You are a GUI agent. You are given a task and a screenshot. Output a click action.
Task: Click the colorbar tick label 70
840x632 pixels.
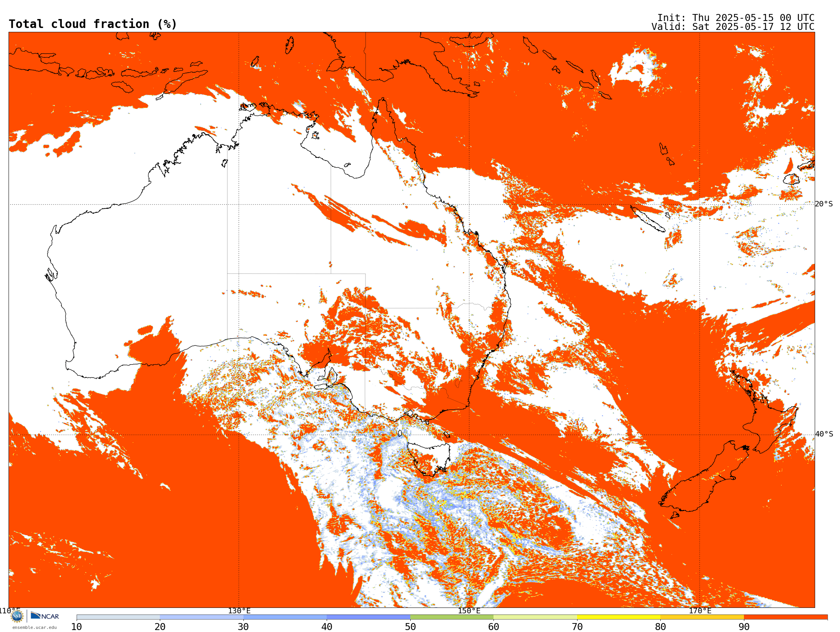tap(577, 627)
